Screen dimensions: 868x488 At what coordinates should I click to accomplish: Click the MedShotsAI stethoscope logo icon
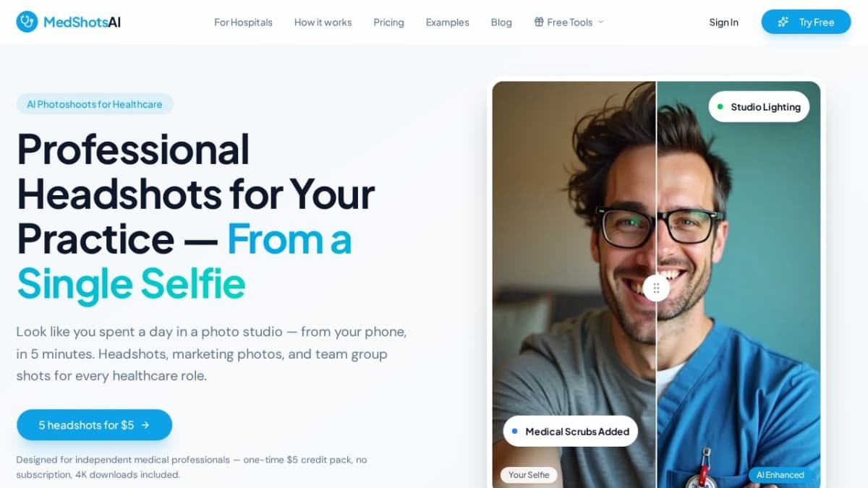[x=27, y=22]
